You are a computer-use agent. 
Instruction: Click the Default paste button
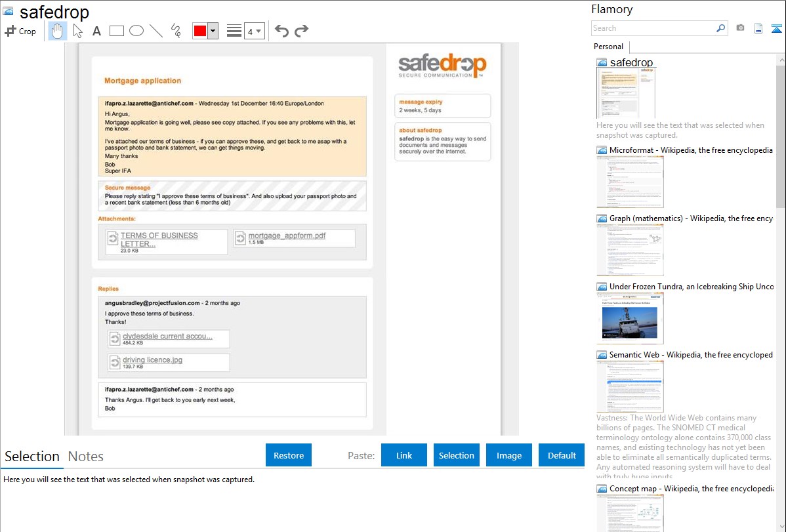click(562, 455)
